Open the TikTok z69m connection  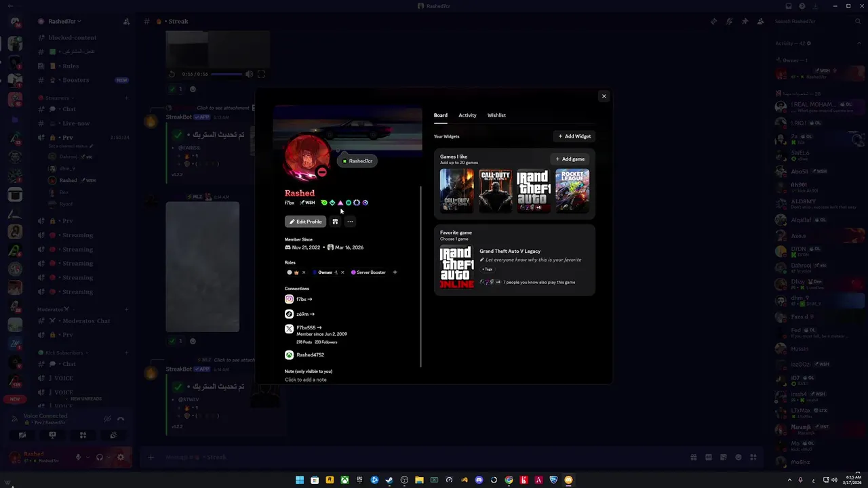click(300, 314)
